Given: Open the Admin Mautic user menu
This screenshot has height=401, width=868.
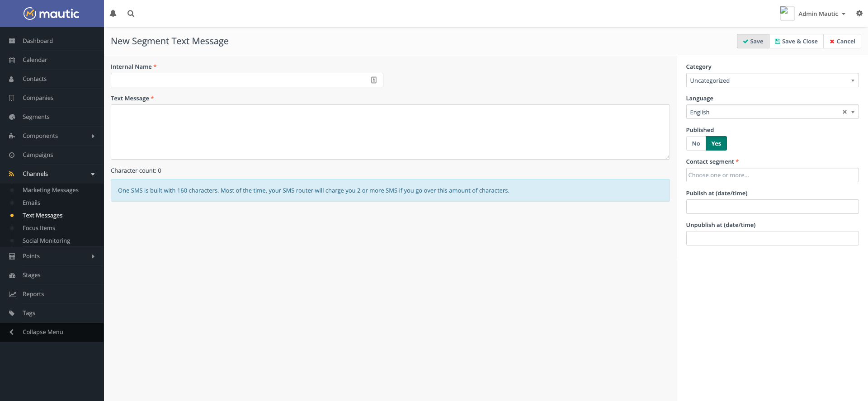Looking at the screenshot, I should [821, 14].
